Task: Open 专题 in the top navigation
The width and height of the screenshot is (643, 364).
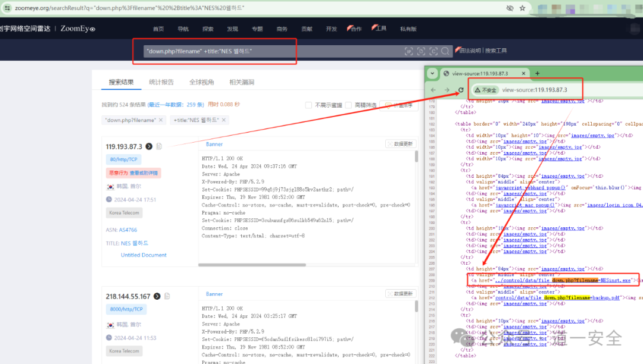Action: pos(257,29)
